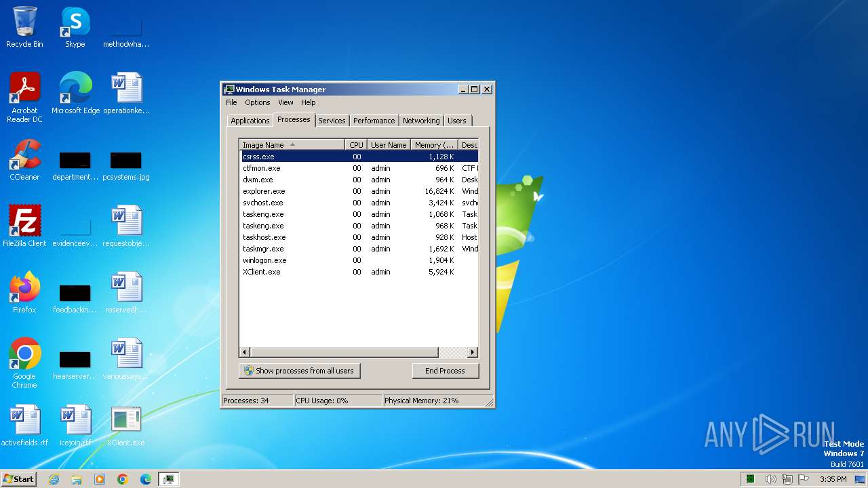This screenshot has width=868, height=488.
Task: Select the XClient.exe process row
Action: tap(359, 272)
